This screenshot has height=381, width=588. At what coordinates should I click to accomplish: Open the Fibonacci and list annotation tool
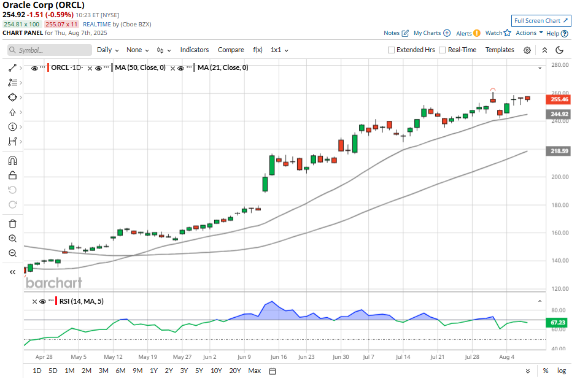[12, 82]
